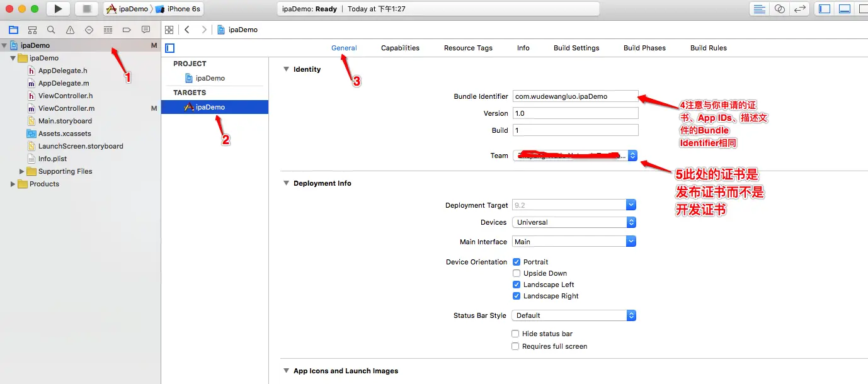The image size is (868, 384).
Task: Open the Find navigator magnifier icon
Action: [x=51, y=30]
